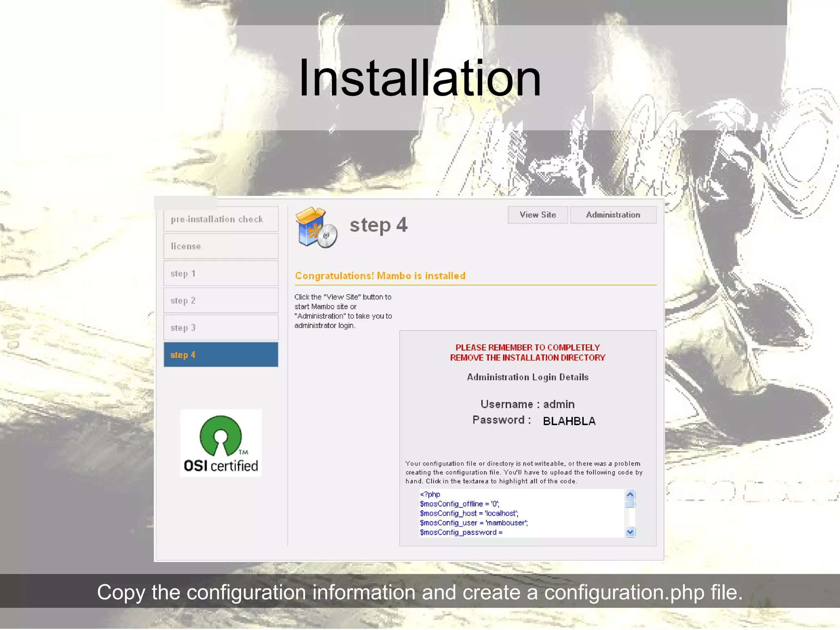Click the config textarea scrollbar thumb
Viewport: 840px width, 630px height.
pos(630,504)
